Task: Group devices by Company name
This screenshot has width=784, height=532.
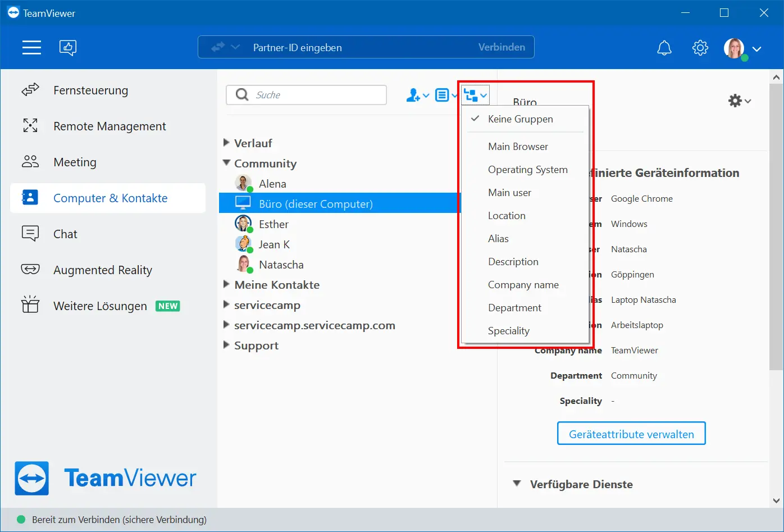Action: [x=525, y=285]
